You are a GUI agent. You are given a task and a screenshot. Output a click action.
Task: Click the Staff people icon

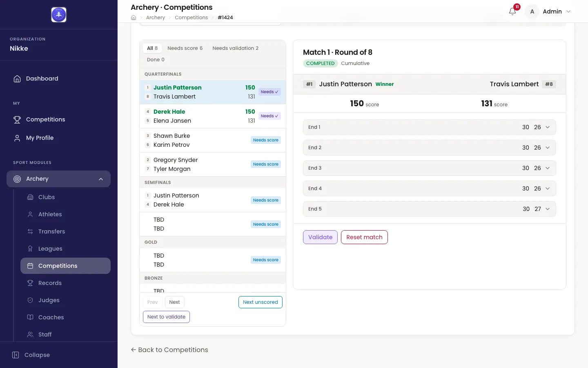coord(30,334)
